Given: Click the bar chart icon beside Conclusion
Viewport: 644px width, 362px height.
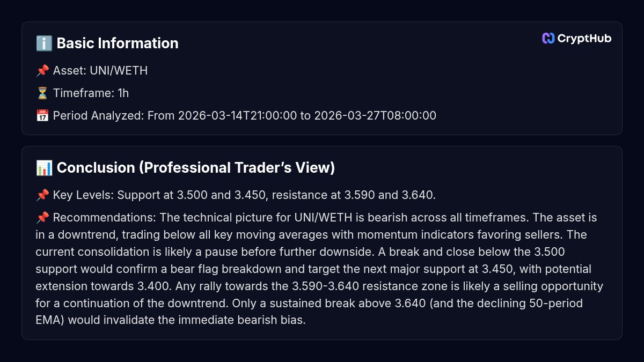Looking at the screenshot, I should (43, 168).
